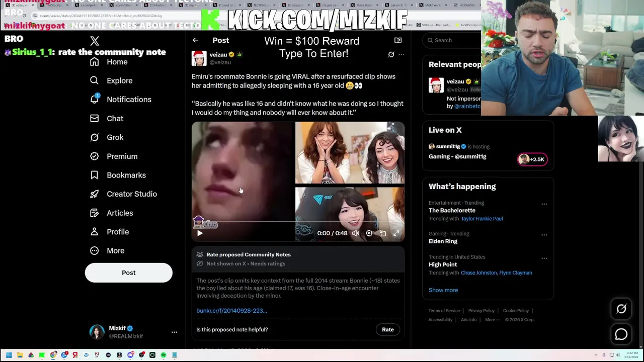Screen dimensions: 644x362
Task: Open the Cookie Policy link
Action: (x=516, y=311)
